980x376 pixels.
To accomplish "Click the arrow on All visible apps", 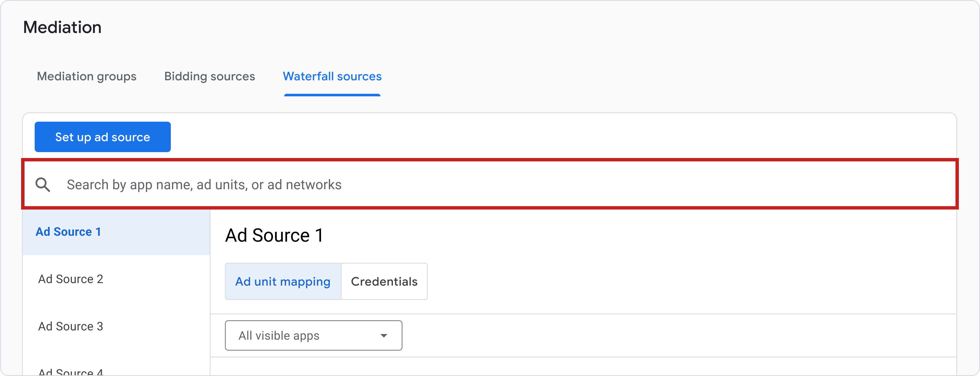I will point(384,336).
